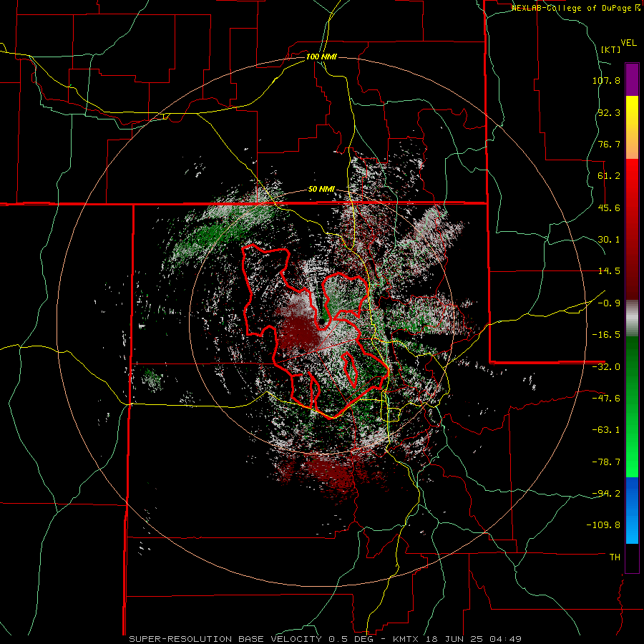
Task: Click the purple segment of the color bar
Action: [632, 79]
